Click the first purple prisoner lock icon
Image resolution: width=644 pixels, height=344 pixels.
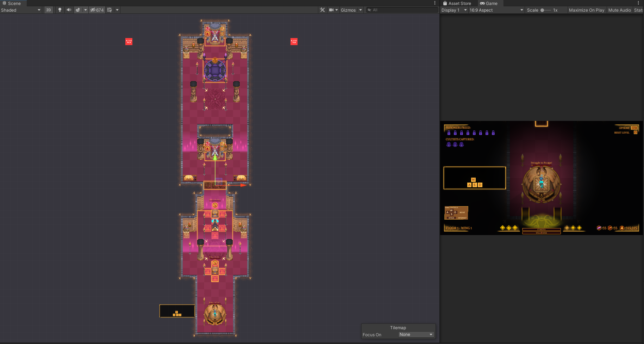449,133
